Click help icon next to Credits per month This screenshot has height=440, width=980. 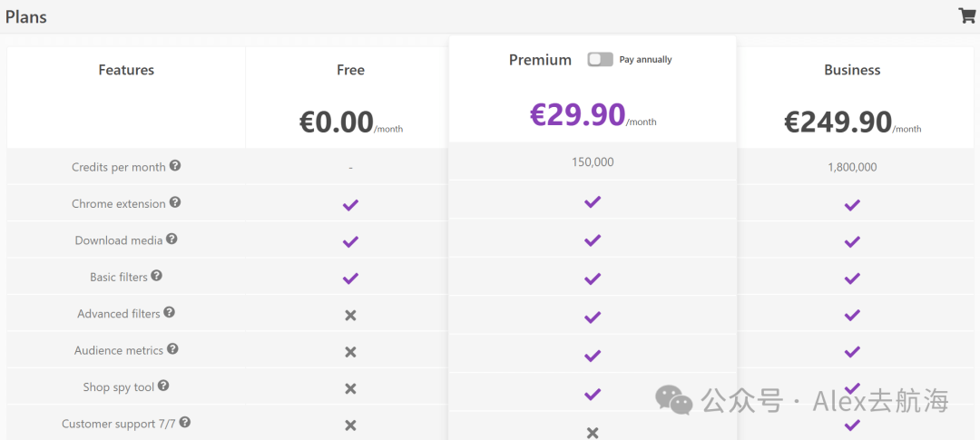coord(176,166)
